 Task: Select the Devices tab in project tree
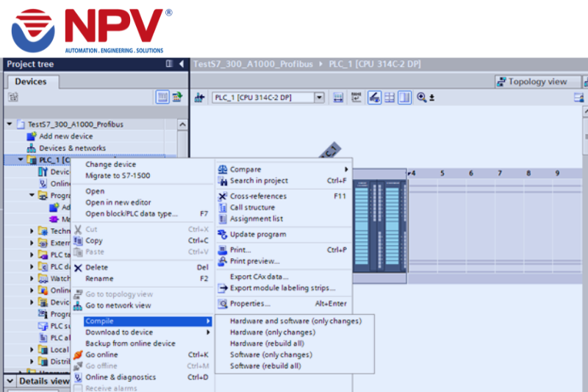pos(30,82)
